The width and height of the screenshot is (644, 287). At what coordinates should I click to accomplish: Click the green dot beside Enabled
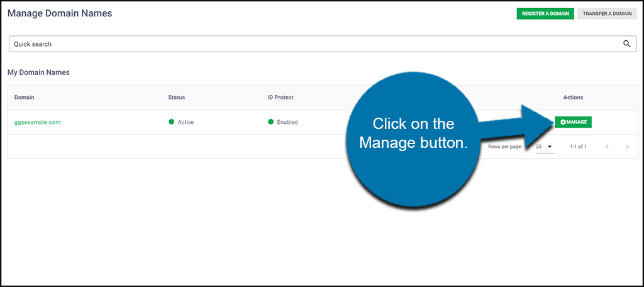270,121
